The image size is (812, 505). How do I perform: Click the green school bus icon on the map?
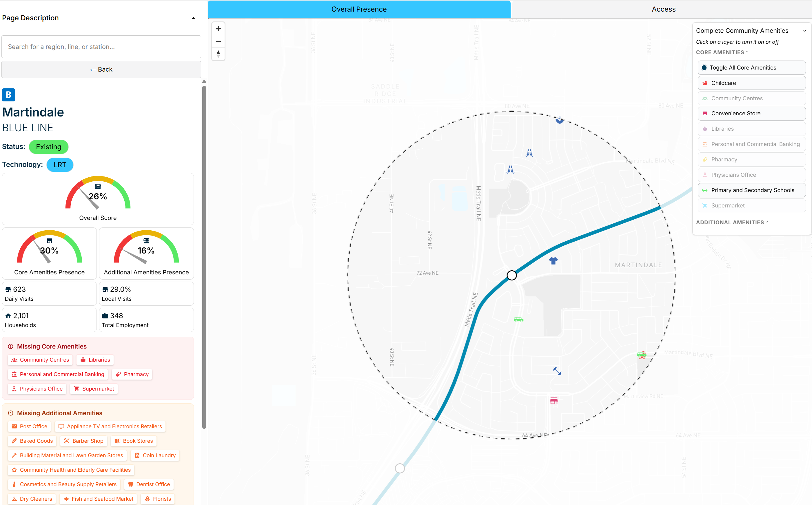pyautogui.click(x=518, y=320)
